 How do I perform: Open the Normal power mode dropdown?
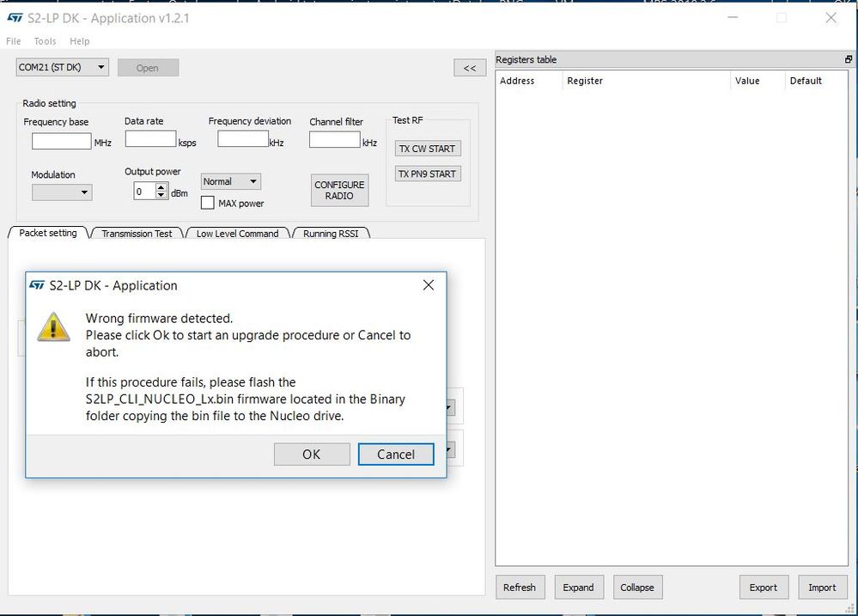tap(230, 181)
